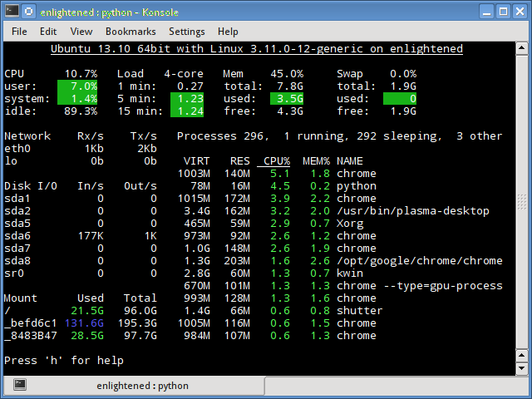Open the Help menu
This screenshot has width=532, height=399.
tap(228, 32)
